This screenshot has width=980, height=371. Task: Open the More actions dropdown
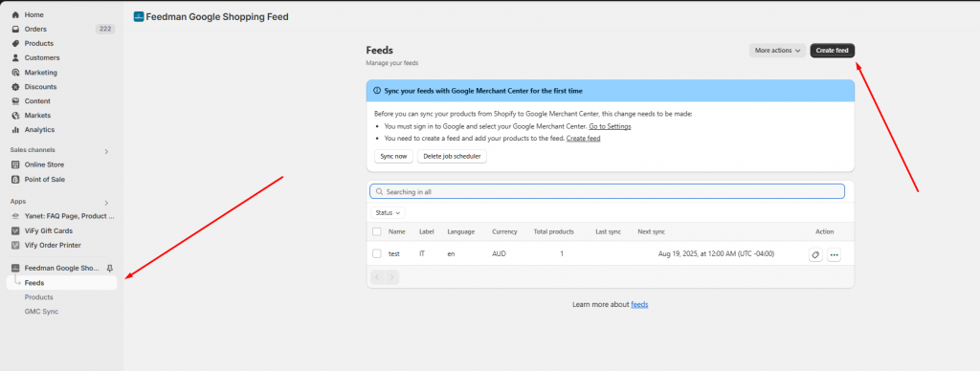pyautogui.click(x=777, y=51)
